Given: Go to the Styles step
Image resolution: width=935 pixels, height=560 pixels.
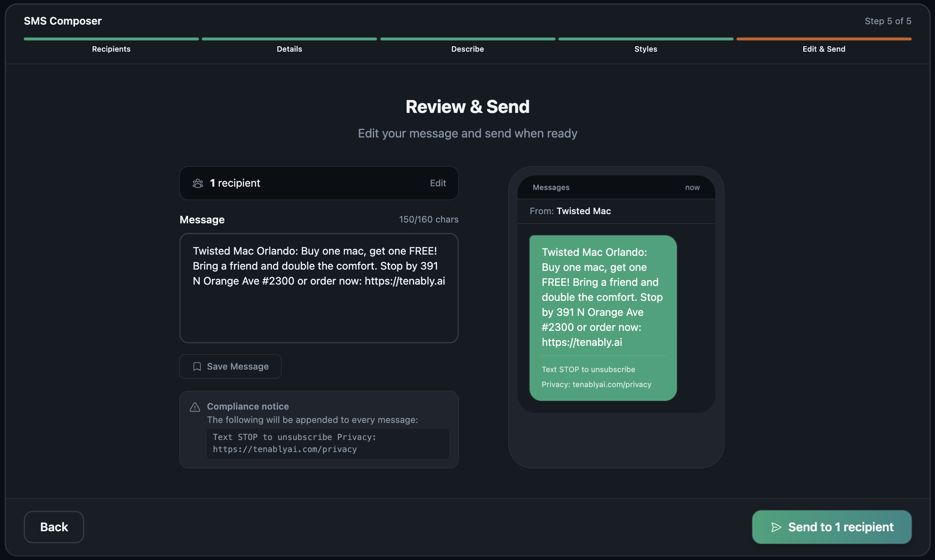Looking at the screenshot, I should pos(646,49).
